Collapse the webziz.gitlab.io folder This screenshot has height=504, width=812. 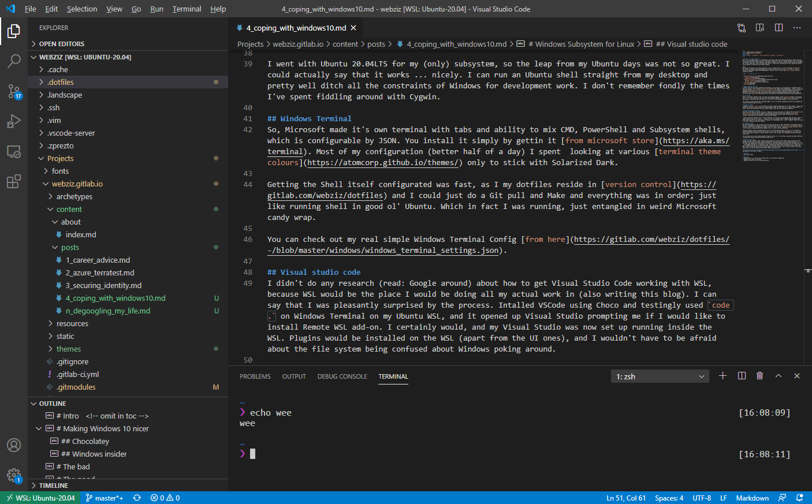click(x=128, y=184)
